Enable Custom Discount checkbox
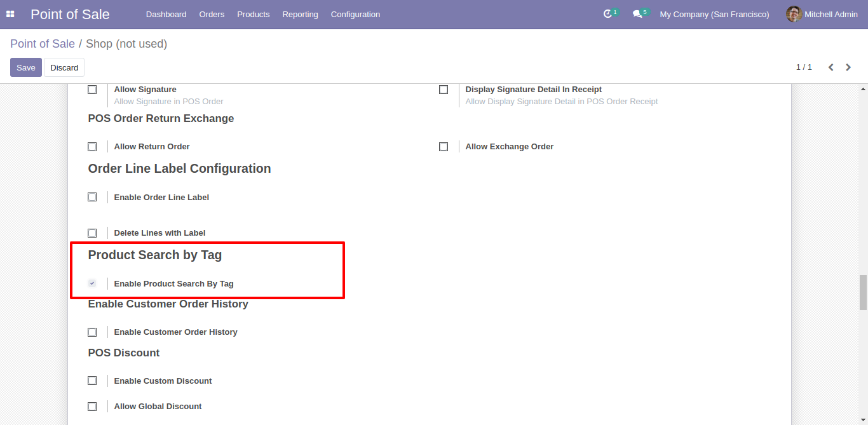 (92, 381)
